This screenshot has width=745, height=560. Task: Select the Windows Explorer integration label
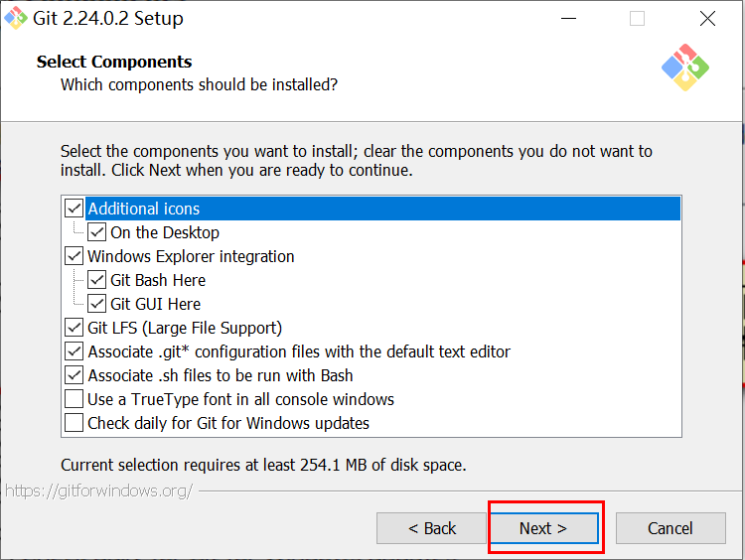(x=191, y=256)
